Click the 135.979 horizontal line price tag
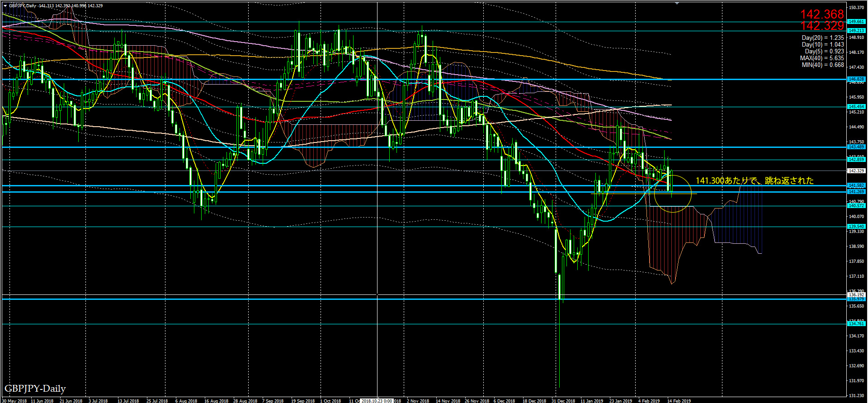This screenshot has height=403, width=868. click(x=856, y=299)
